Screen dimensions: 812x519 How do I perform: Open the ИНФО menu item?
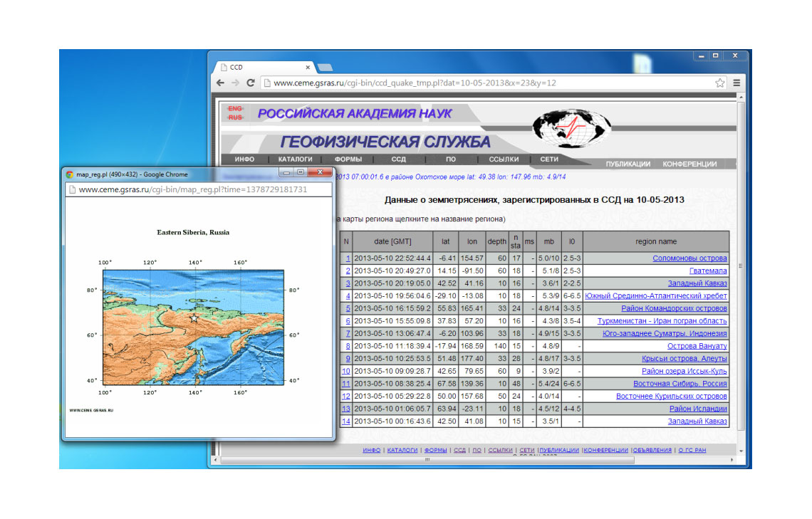[x=244, y=159]
